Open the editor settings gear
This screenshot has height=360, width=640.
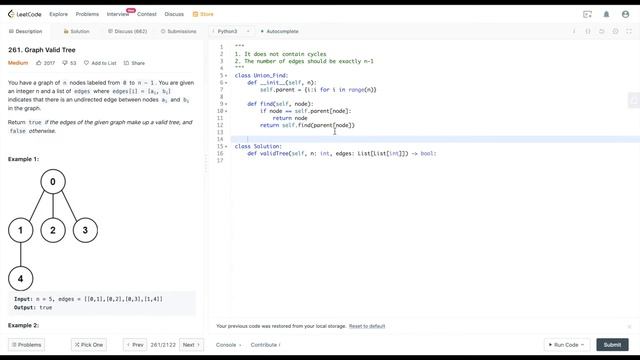[615, 31]
